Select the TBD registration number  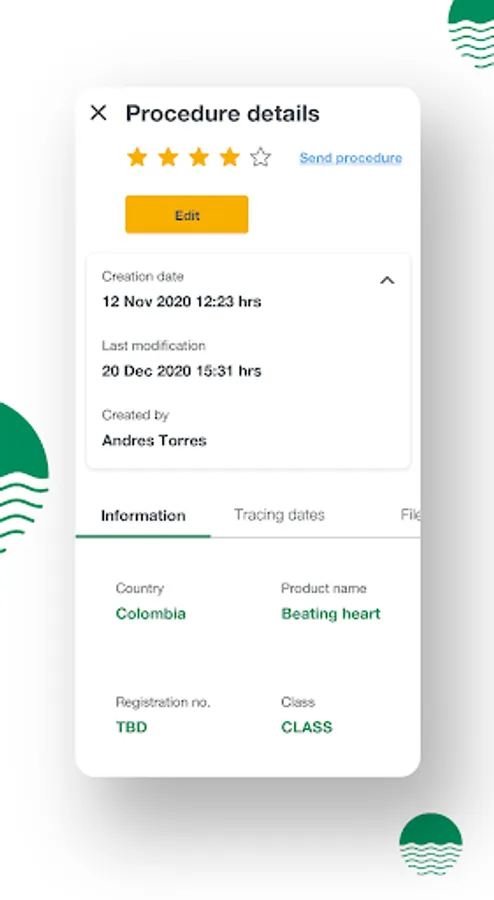pos(131,727)
